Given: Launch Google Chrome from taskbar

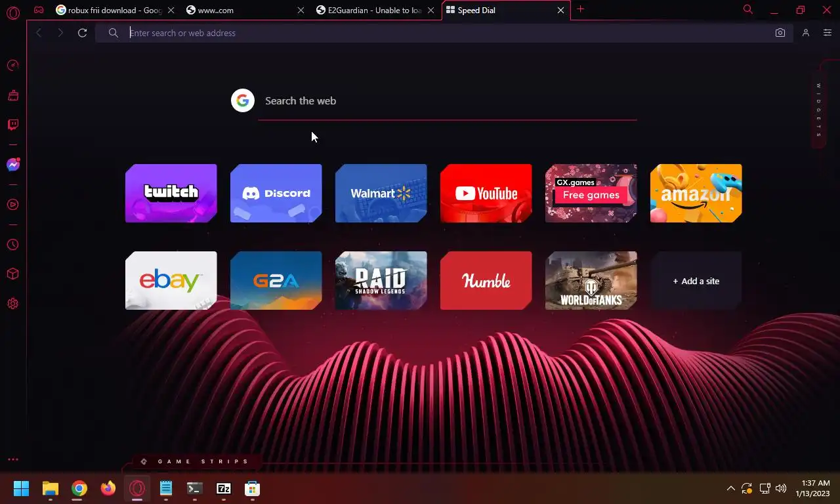Looking at the screenshot, I should click(79, 488).
